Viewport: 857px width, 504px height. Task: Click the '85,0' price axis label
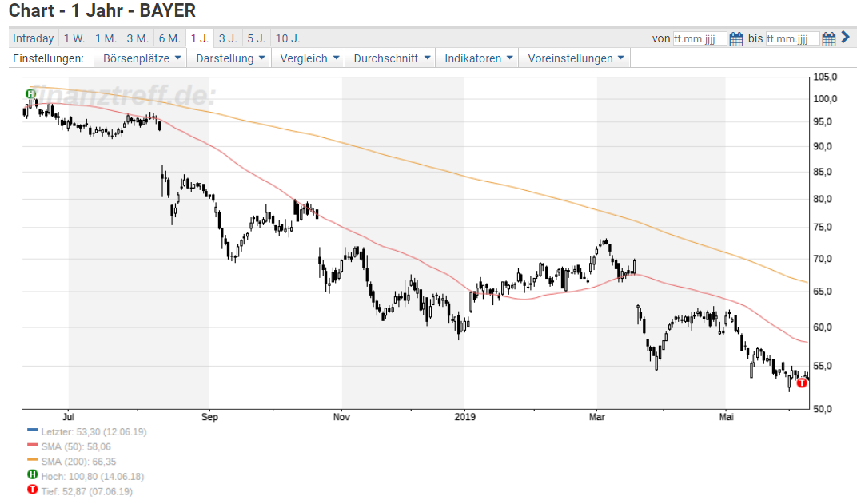[823, 172]
